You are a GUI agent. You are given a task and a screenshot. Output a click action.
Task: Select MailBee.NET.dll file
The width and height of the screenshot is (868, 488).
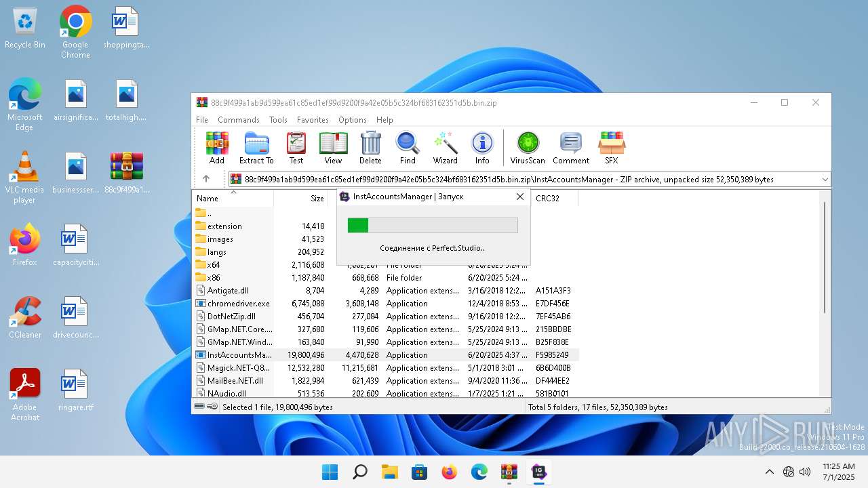pos(387,380)
